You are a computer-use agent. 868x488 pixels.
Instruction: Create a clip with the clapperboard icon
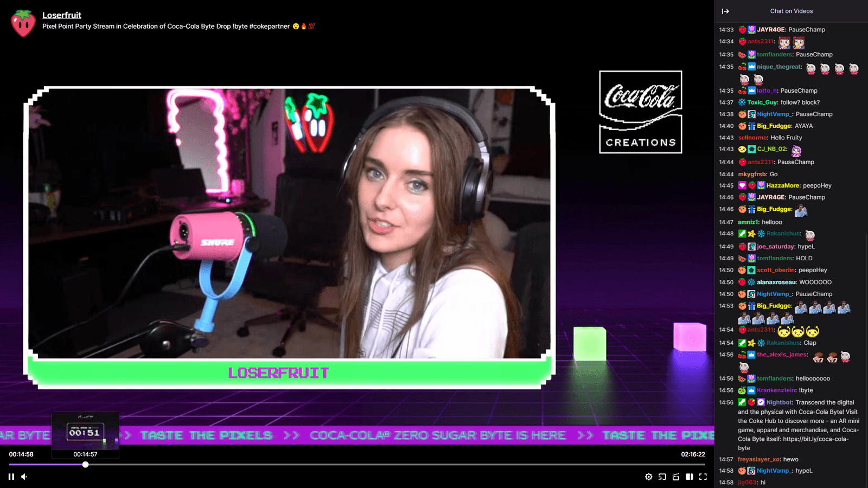(x=676, y=477)
